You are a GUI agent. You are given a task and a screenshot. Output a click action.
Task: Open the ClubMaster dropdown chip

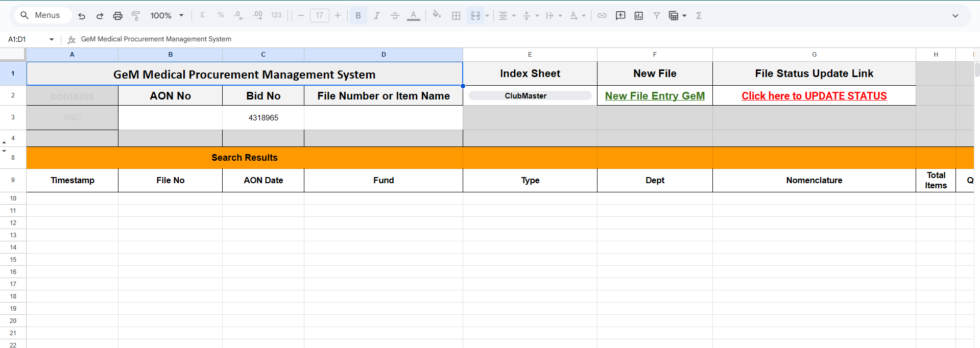click(530, 96)
